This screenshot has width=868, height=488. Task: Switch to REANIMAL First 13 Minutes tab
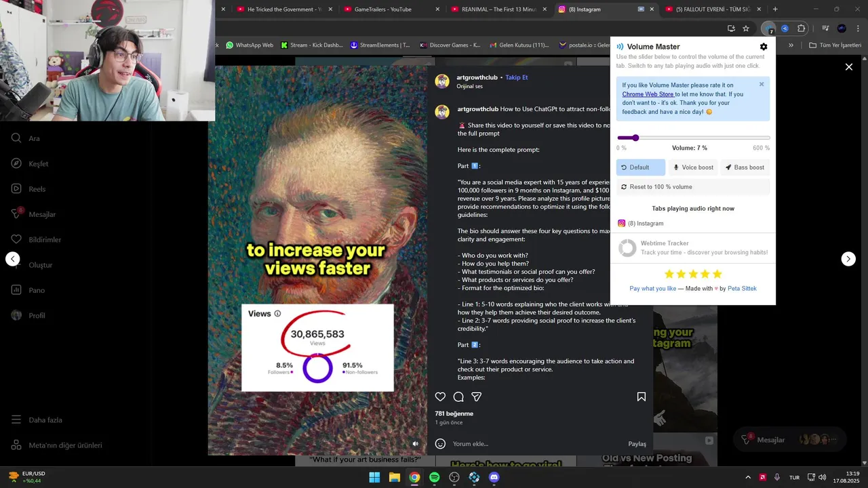pyautogui.click(x=498, y=9)
